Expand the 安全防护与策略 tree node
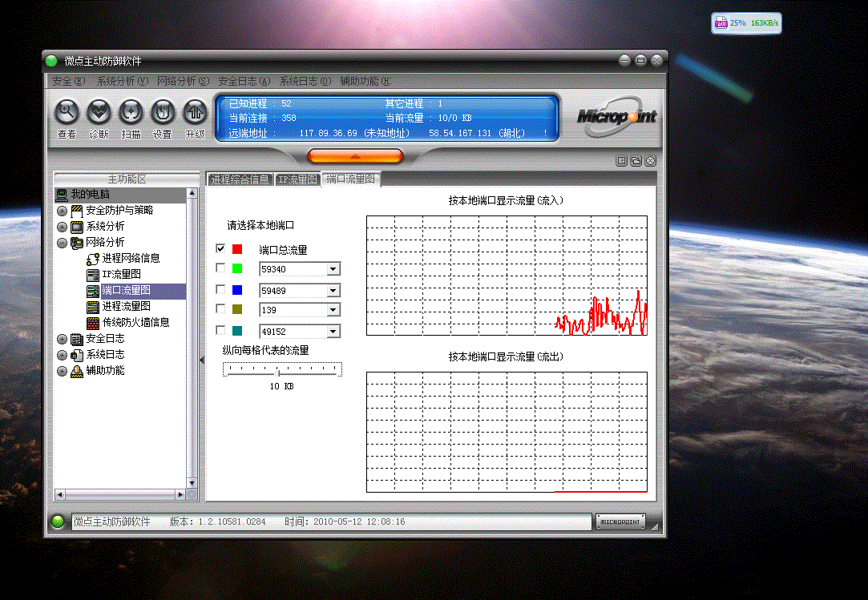Image resolution: width=868 pixels, height=600 pixels. [x=62, y=211]
